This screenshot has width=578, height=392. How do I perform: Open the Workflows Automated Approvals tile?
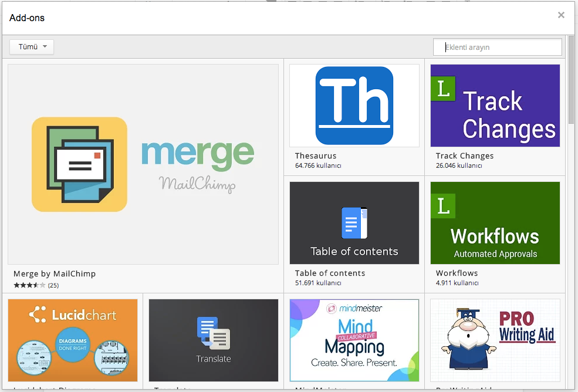495,223
